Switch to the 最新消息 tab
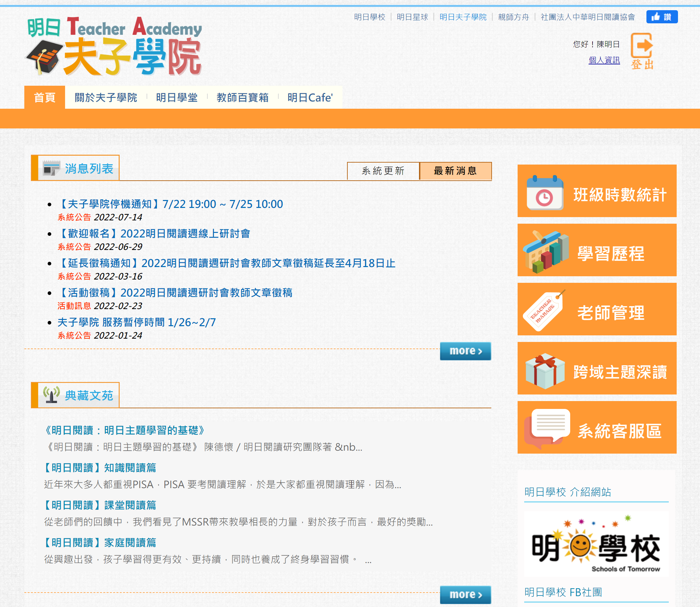 [455, 171]
